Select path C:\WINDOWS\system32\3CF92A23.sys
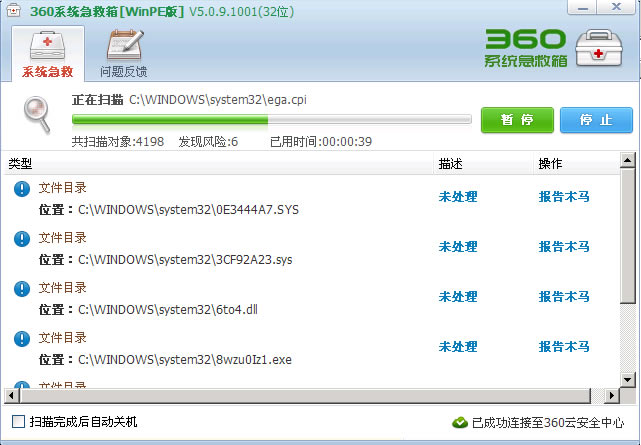Screen dimensions: 641x445 (x=185, y=260)
